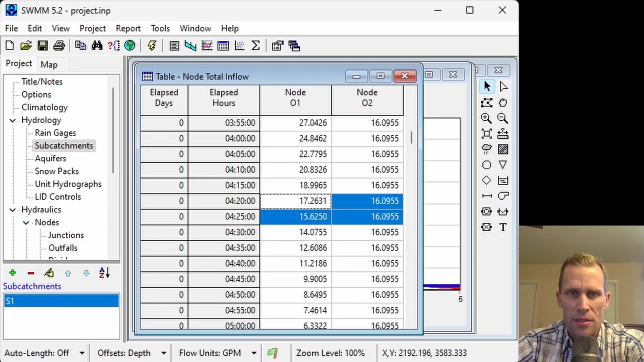
Task: Open the Report menu
Action: [x=128, y=29]
